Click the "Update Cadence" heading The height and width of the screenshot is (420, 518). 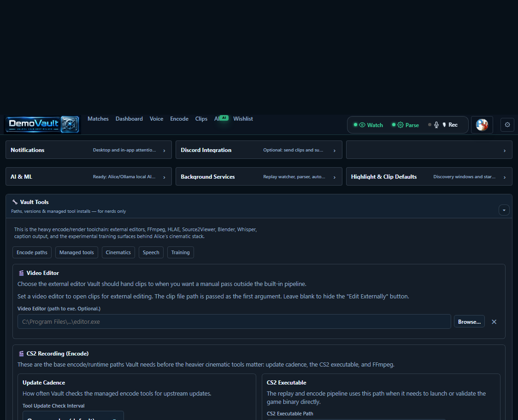[44, 383]
